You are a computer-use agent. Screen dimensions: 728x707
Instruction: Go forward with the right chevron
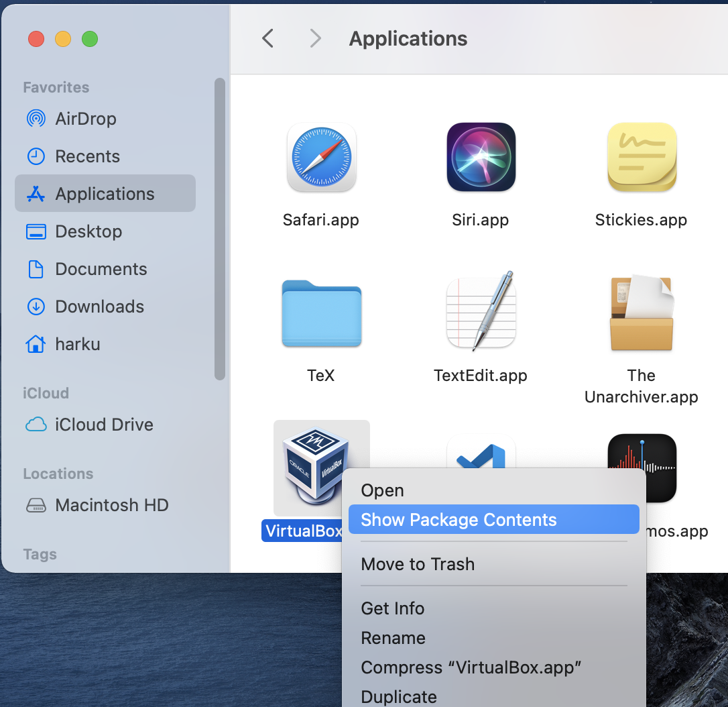pyautogui.click(x=315, y=38)
